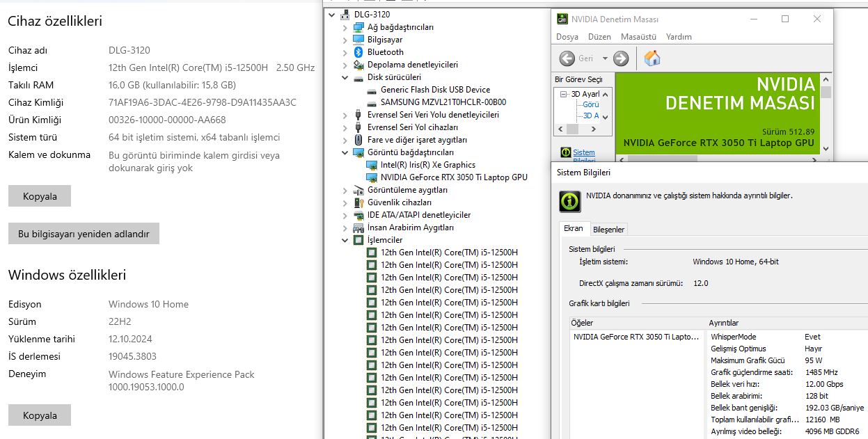Click the Evrensel Seri Veri Yolu denetleyicileri icon
Image resolution: width=868 pixels, height=439 pixels.
(x=358, y=115)
